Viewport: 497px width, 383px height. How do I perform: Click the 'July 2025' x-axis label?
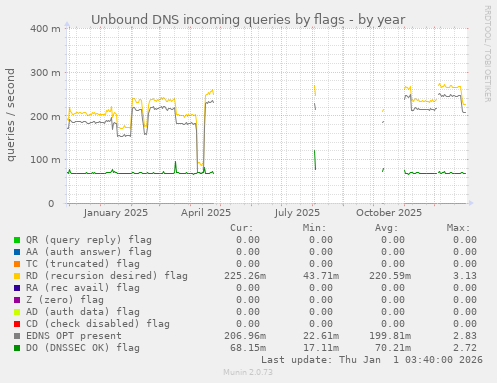[x=297, y=213]
